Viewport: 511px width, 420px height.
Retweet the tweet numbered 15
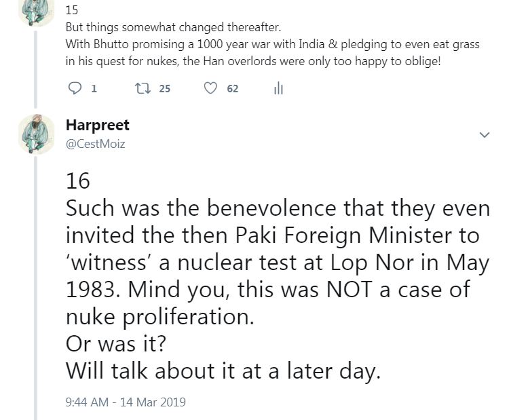point(143,89)
